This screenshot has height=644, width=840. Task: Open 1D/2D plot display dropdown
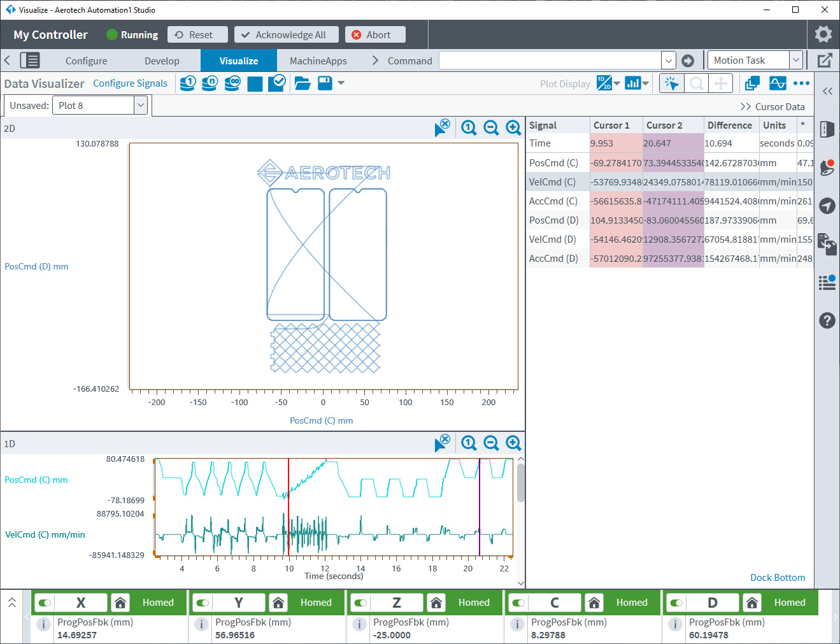tap(608, 83)
